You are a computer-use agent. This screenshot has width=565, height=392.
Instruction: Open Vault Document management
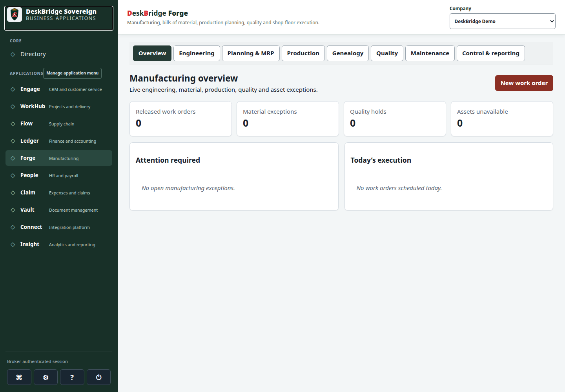[x=59, y=210]
